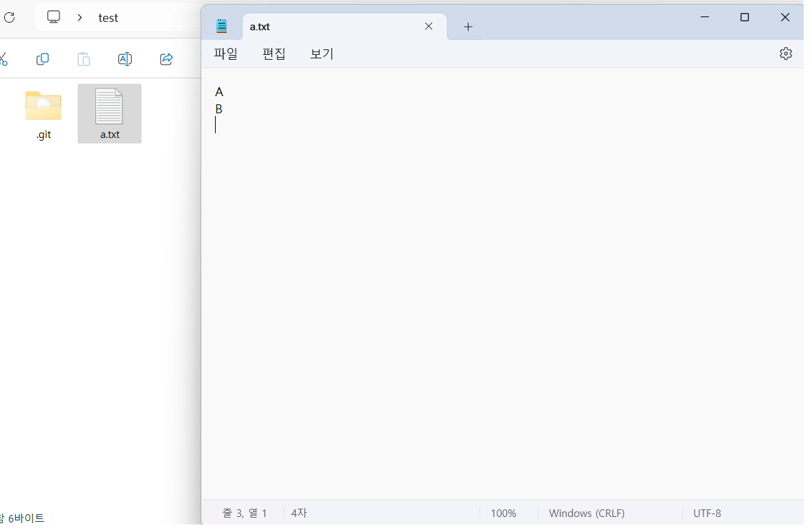The image size is (812, 530).
Task: Click the Refresh icon in File Explorer
Action: pyautogui.click(x=10, y=18)
